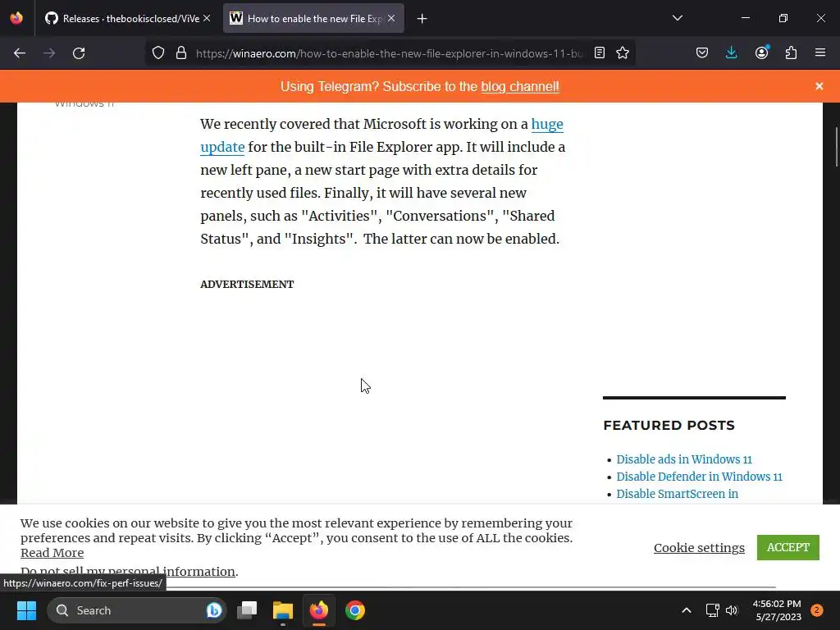Reload the current page

click(79, 53)
